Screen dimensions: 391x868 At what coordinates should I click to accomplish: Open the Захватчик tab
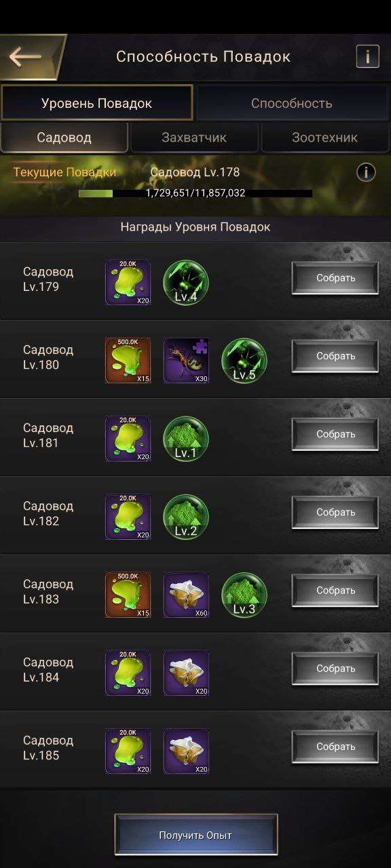pos(194,138)
